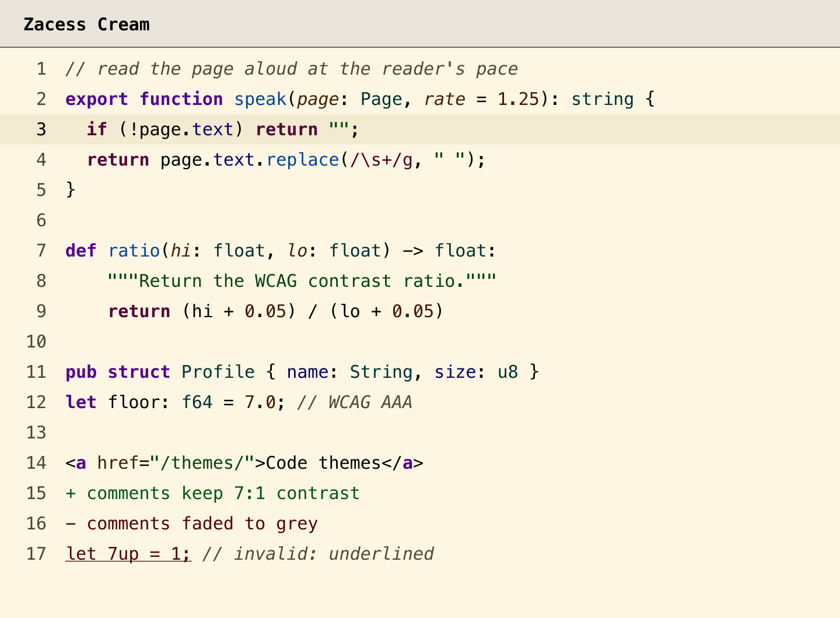The height and width of the screenshot is (618, 840).
Task: Click the underlined 'let 7up = 1;' code
Action: (x=128, y=554)
